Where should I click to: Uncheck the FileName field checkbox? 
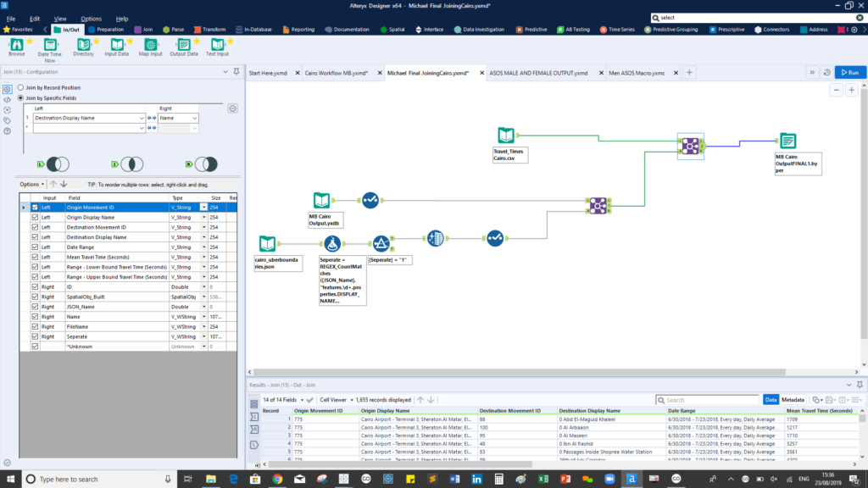[35, 326]
